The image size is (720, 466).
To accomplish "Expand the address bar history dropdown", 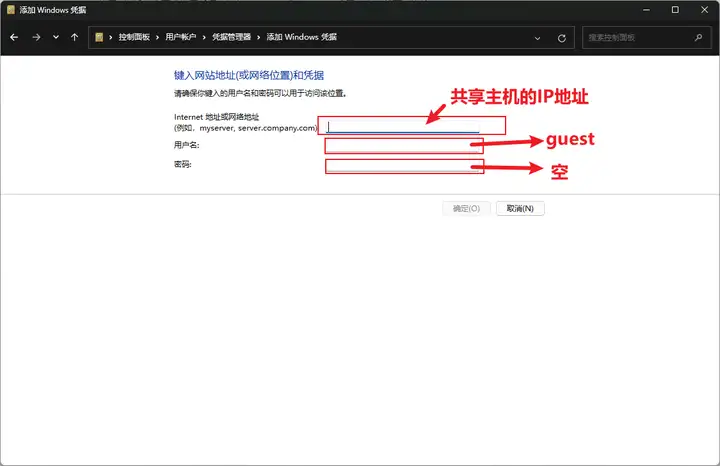I will [538, 37].
